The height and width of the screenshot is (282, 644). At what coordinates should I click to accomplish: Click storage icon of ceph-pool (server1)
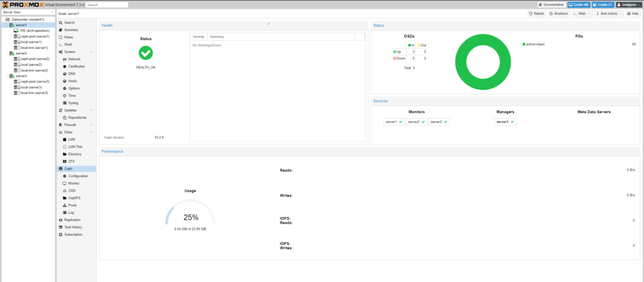(17, 36)
